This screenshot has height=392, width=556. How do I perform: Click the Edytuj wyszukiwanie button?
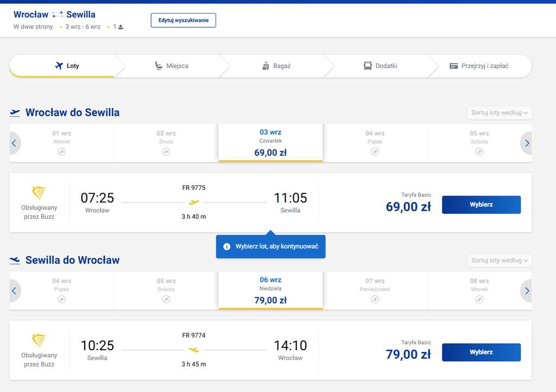coord(184,20)
